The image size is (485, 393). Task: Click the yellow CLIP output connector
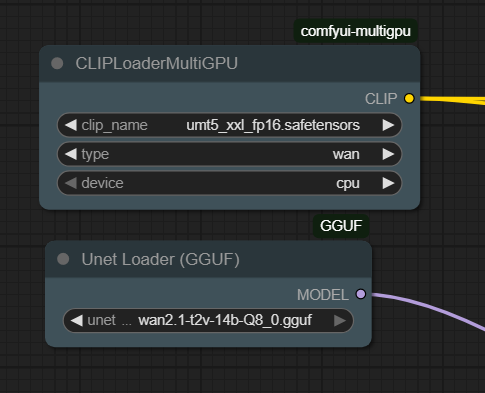tap(409, 99)
